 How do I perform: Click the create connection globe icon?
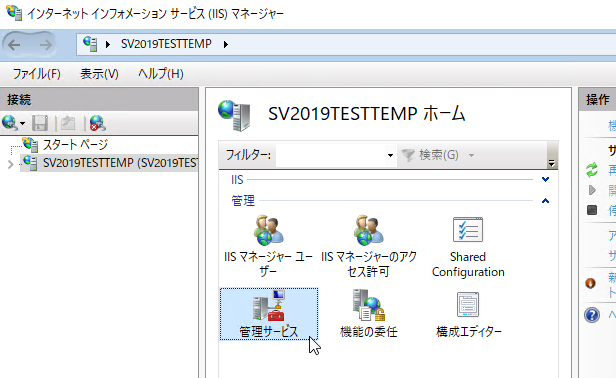click(9, 123)
